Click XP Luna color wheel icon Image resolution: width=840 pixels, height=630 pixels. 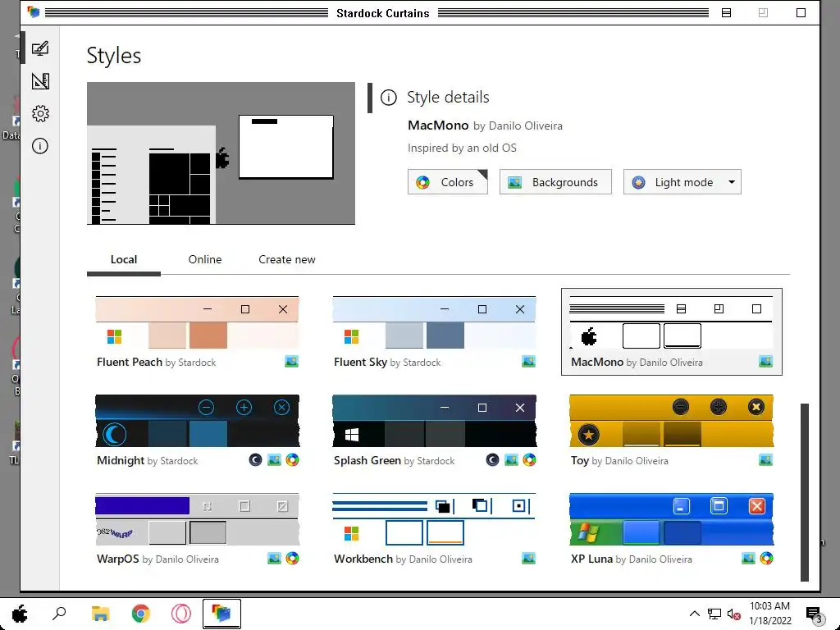(767, 558)
